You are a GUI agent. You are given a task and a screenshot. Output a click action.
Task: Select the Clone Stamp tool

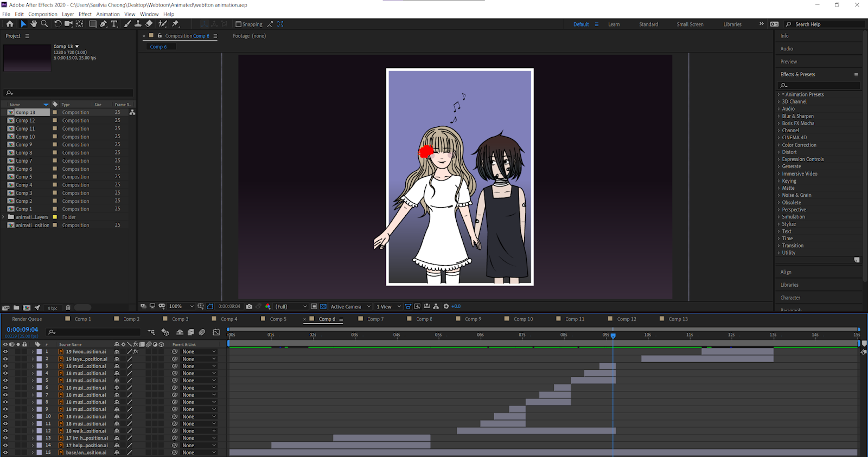138,24
